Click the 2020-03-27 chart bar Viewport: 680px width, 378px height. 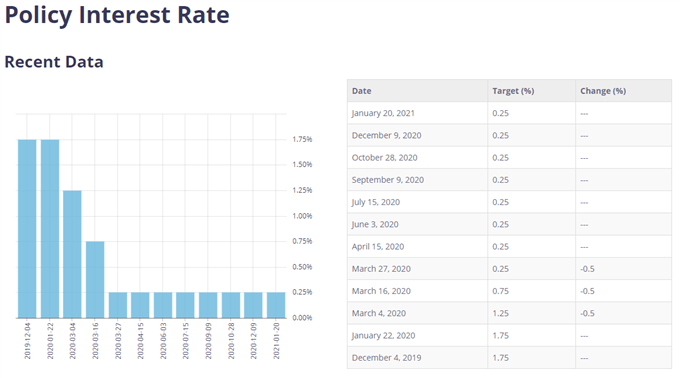coord(118,305)
